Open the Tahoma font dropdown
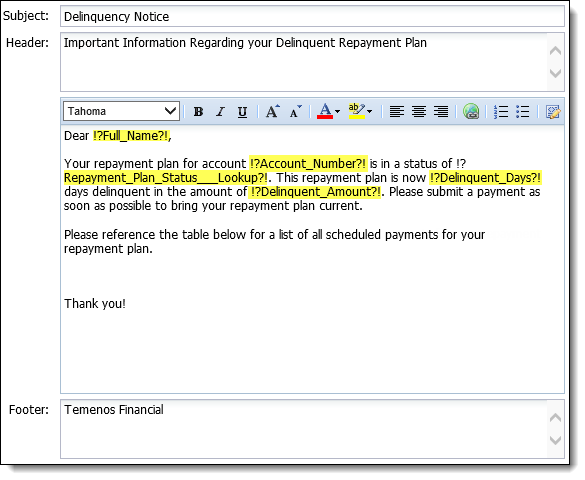This screenshot has width=585, height=480. click(x=121, y=111)
